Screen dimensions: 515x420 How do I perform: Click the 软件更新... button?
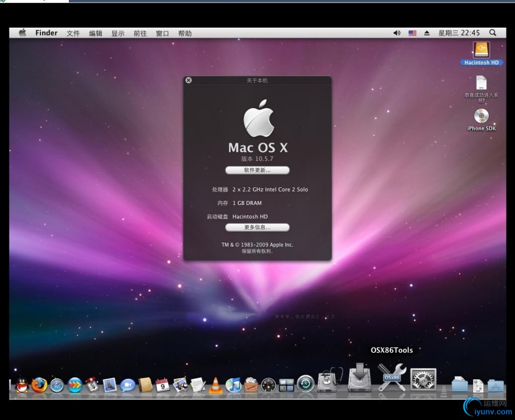pos(257,170)
